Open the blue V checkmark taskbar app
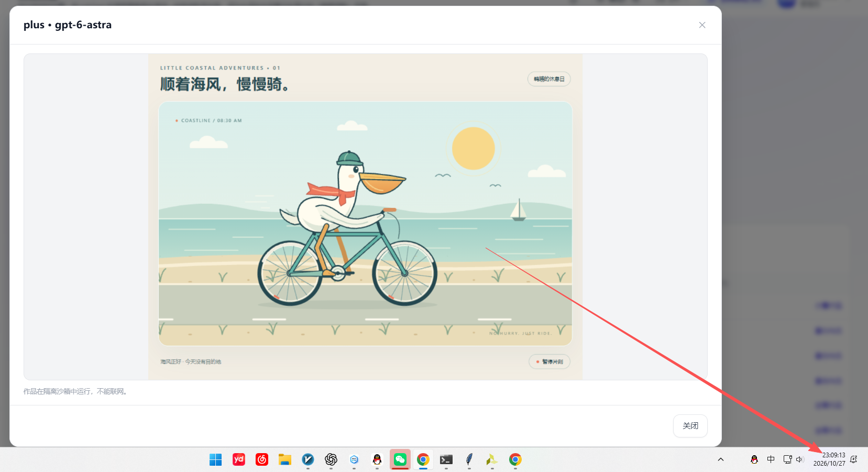Image resolution: width=868 pixels, height=472 pixels. (308, 459)
